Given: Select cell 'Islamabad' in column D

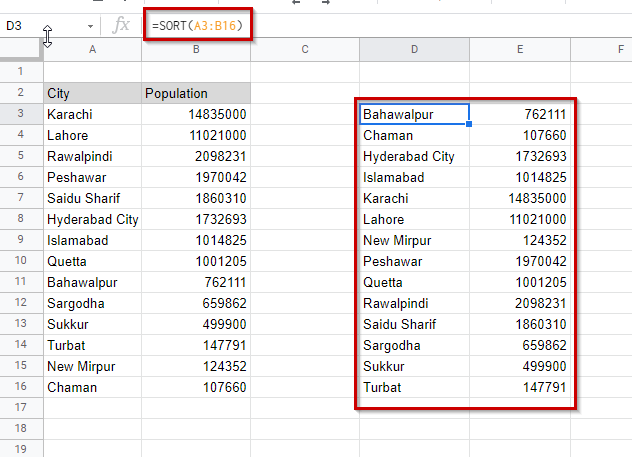Looking at the screenshot, I should [x=414, y=177].
